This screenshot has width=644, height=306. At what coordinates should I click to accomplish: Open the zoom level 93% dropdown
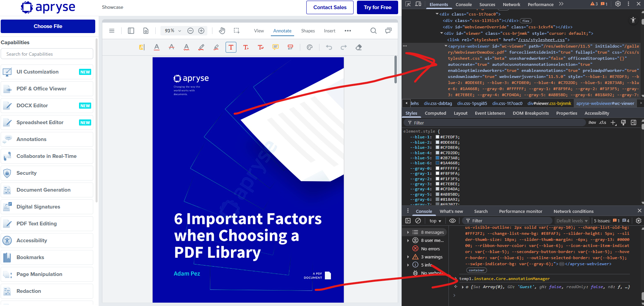pyautogui.click(x=173, y=31)
